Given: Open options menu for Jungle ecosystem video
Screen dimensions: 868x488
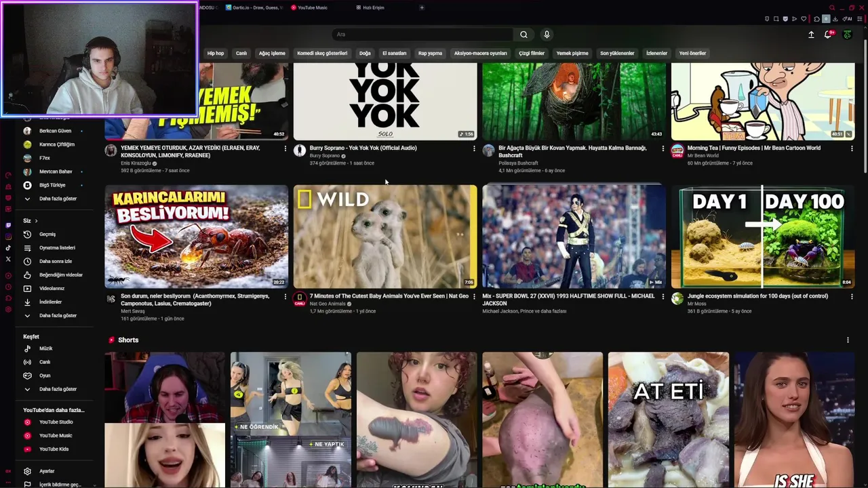Looking at the screenshot, I should click(x=852, y=297).
